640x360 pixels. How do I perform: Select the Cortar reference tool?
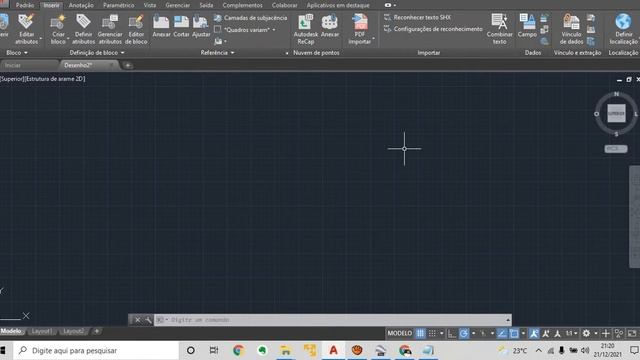[x=181, y=26]
